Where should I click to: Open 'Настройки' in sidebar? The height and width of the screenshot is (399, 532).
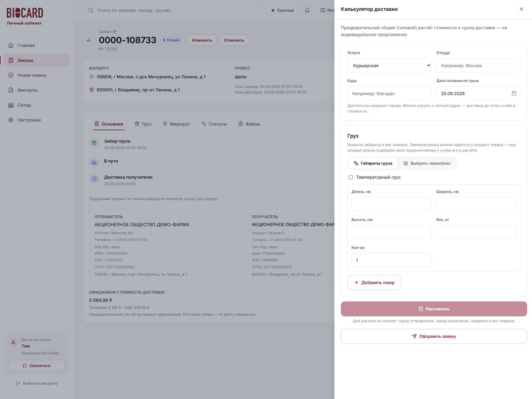point(37,120)
